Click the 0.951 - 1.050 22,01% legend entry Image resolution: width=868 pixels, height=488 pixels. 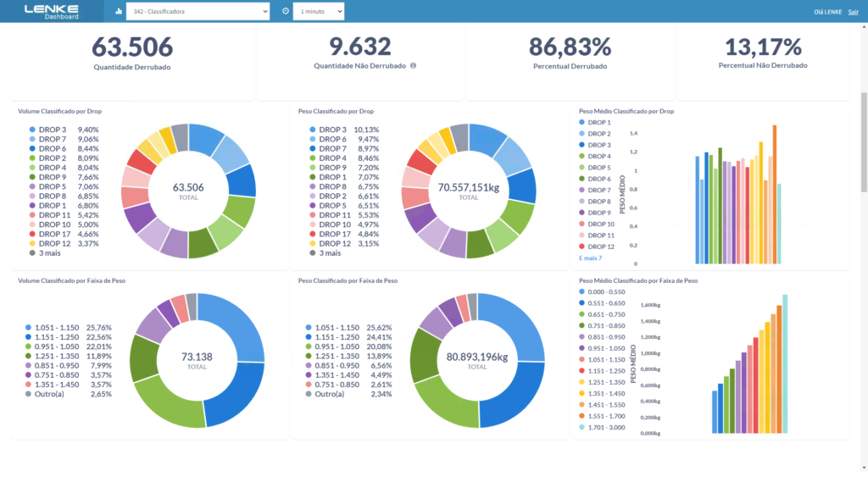[x=69, y=347]
